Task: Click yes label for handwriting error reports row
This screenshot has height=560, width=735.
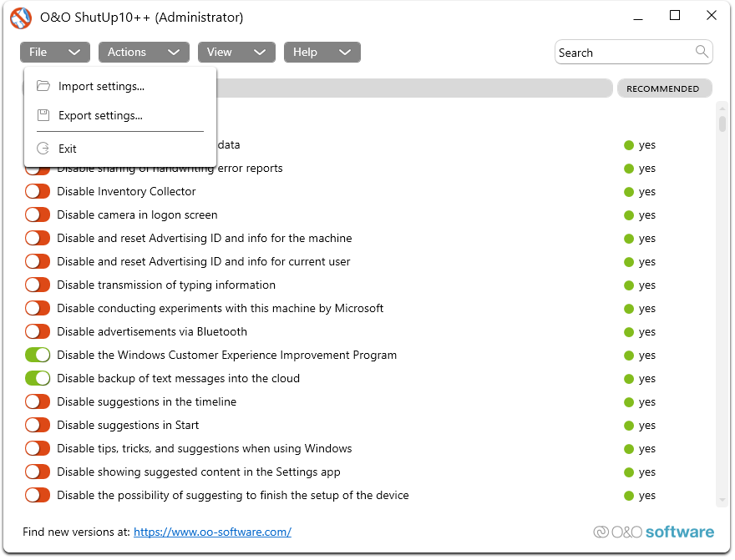Action: (x=646, y=169)
